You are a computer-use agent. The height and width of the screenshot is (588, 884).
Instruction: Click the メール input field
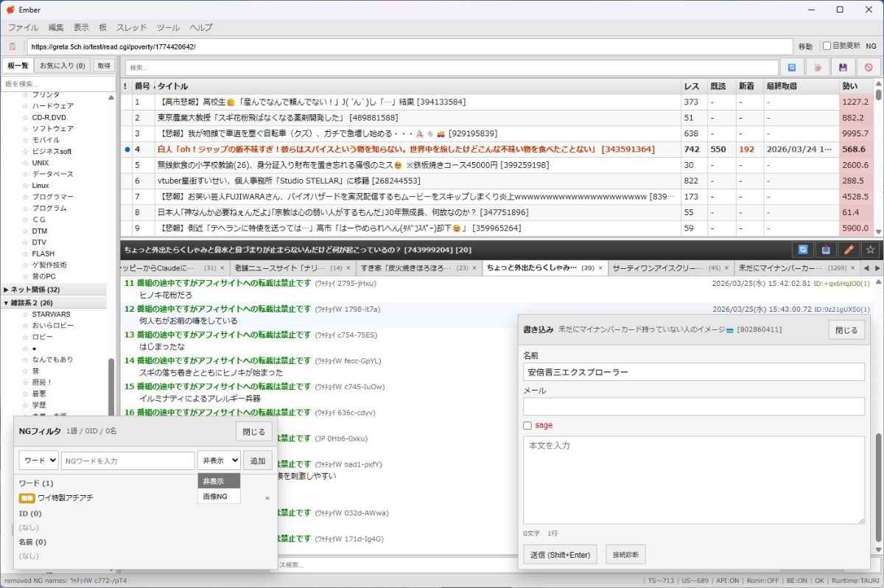693,407
